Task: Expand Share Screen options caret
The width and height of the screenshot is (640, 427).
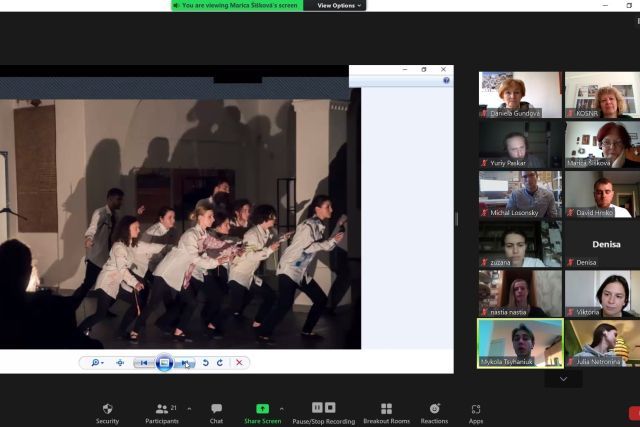Action: coord(282,408)
